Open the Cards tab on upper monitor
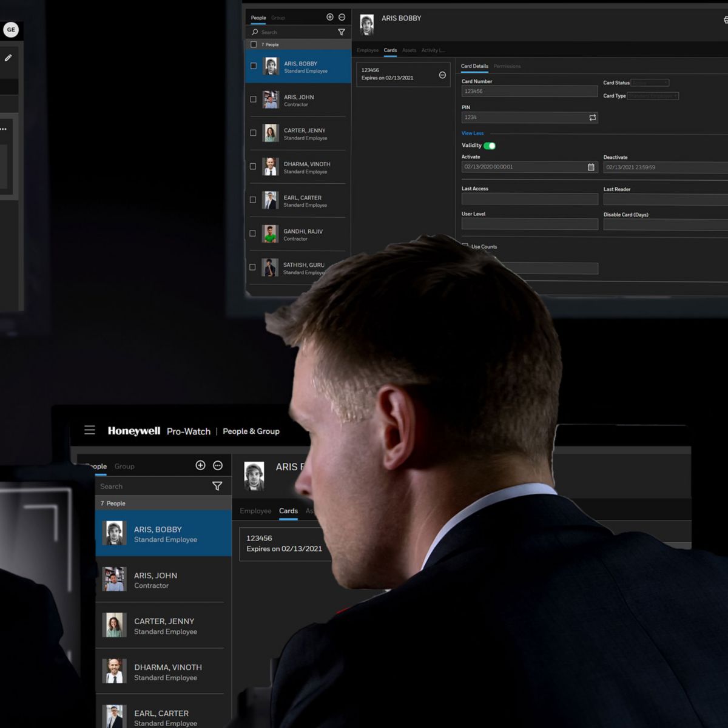This screenshot has width=728, height=728. click(390, 50)
